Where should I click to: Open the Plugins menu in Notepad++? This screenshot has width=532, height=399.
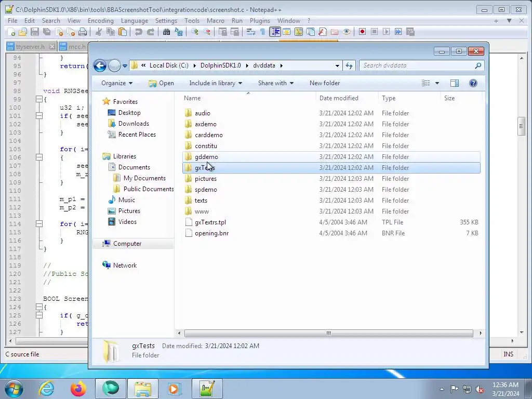[260, 21]
